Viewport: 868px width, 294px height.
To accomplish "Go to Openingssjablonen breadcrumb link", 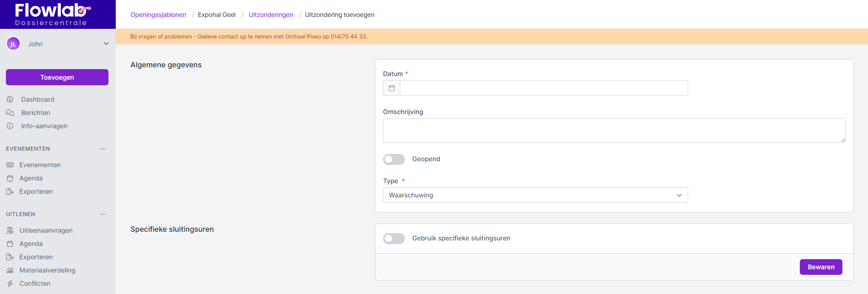I will [158, 15].
